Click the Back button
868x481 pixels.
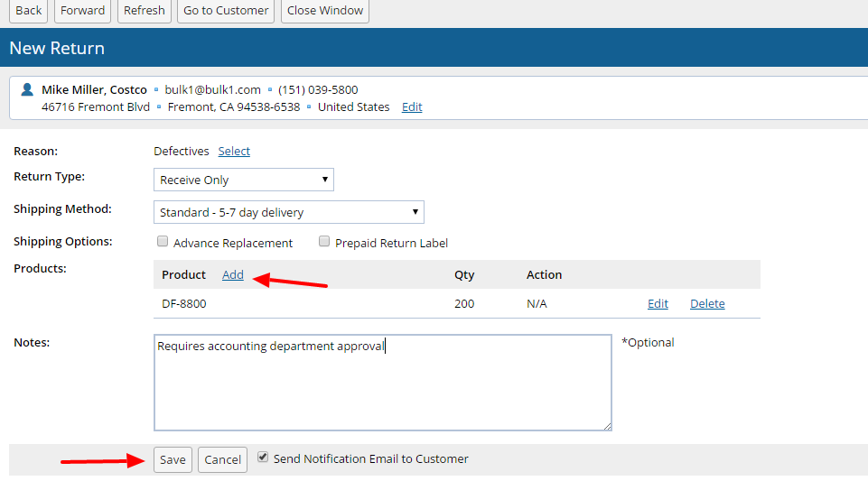28,11
